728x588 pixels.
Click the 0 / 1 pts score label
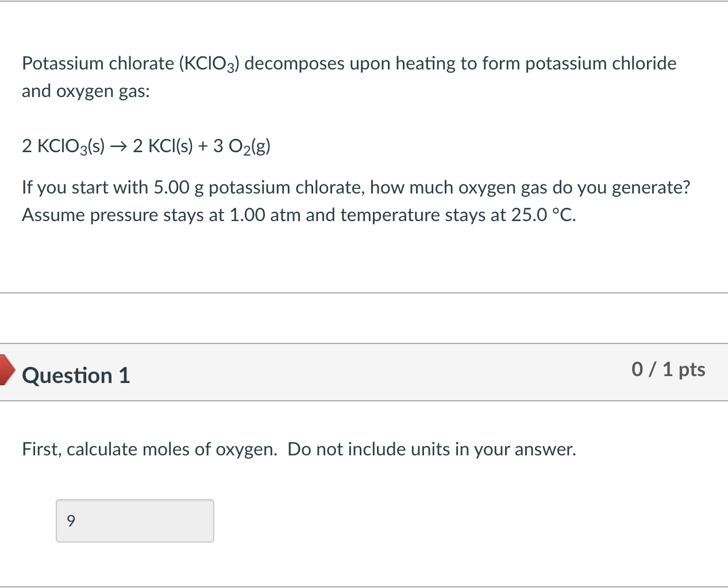tap(668, 369)
